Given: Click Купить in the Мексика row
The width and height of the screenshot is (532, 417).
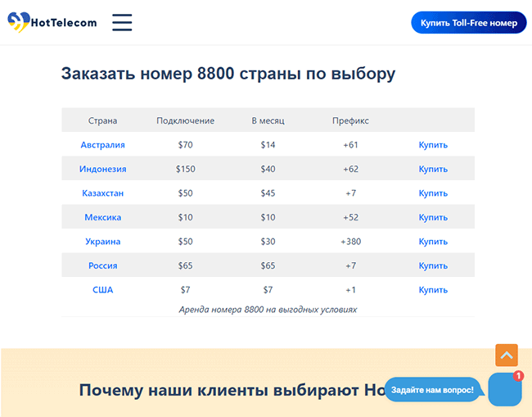Looking at the screenshot, I should tap(433, 217).
